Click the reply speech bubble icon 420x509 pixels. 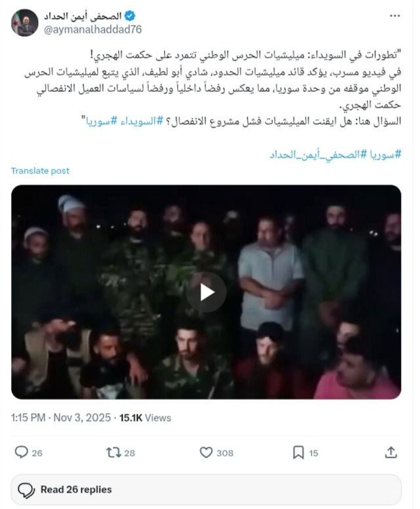(x=22, y=453)
